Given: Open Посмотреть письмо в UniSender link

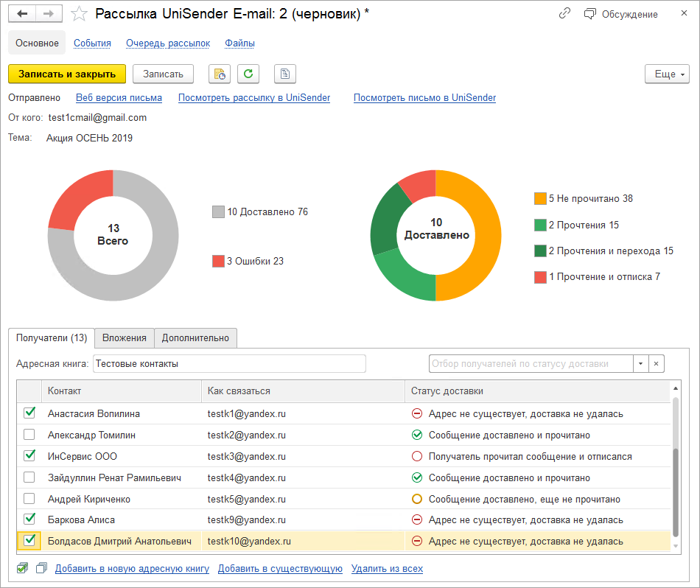Looking at the screenshot, I should [x=424, y=98].
